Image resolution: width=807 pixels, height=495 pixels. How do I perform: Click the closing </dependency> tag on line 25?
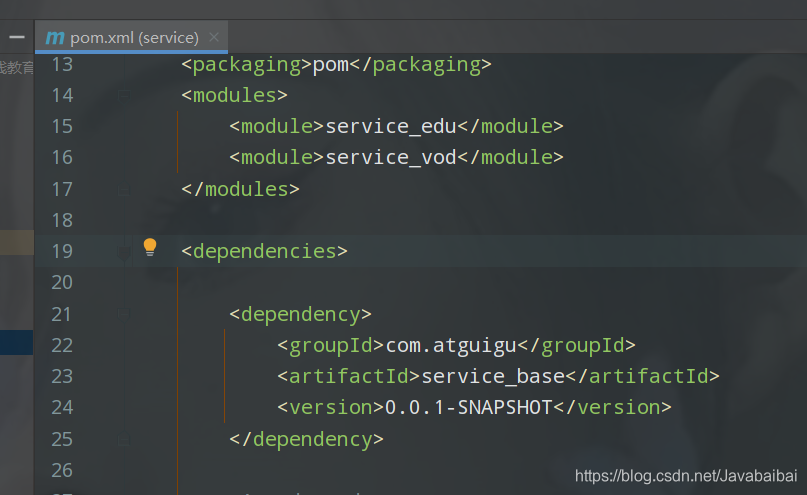pyautogui.click(x=306, y=439)
